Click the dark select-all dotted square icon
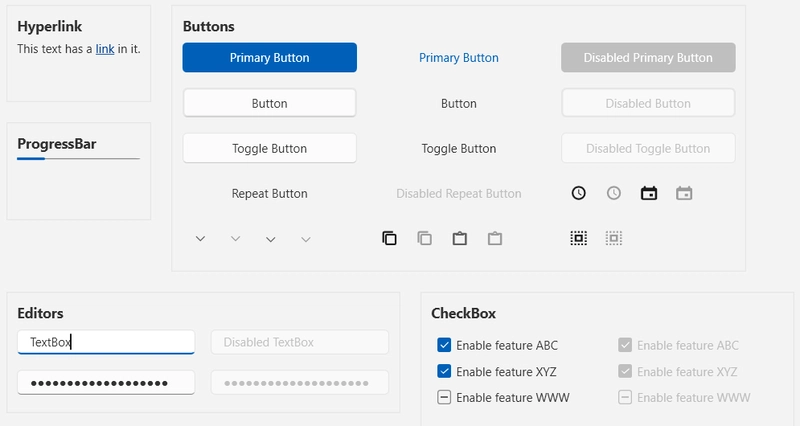Viewport: 800px width, 426px height. (578, 238)
